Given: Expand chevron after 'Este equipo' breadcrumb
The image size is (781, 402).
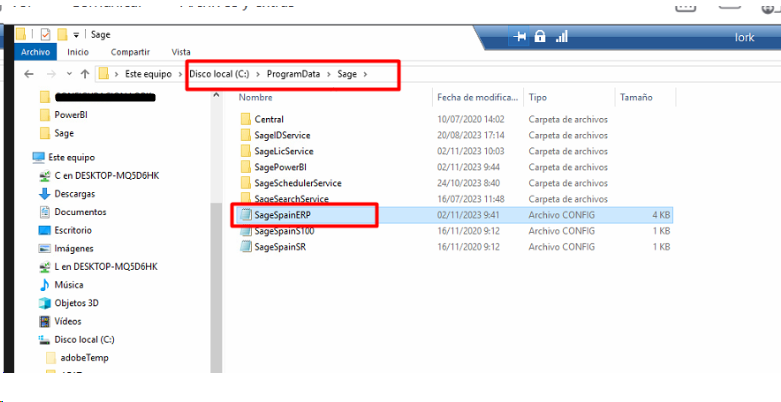Looking at the screenshot, I should (182, 74).
